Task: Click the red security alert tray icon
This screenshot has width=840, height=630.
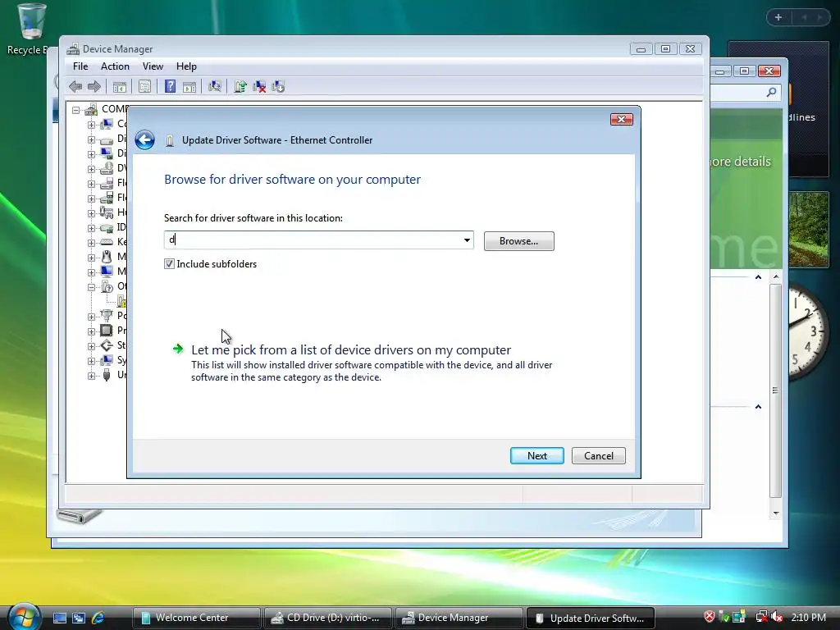Action: coord(710,617)
